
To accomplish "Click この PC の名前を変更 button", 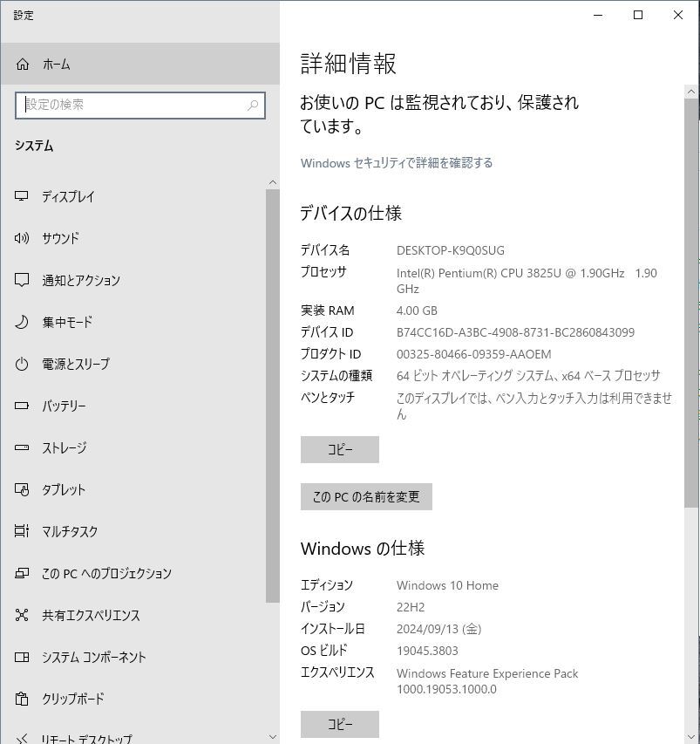I will click(x=366, y=497).
